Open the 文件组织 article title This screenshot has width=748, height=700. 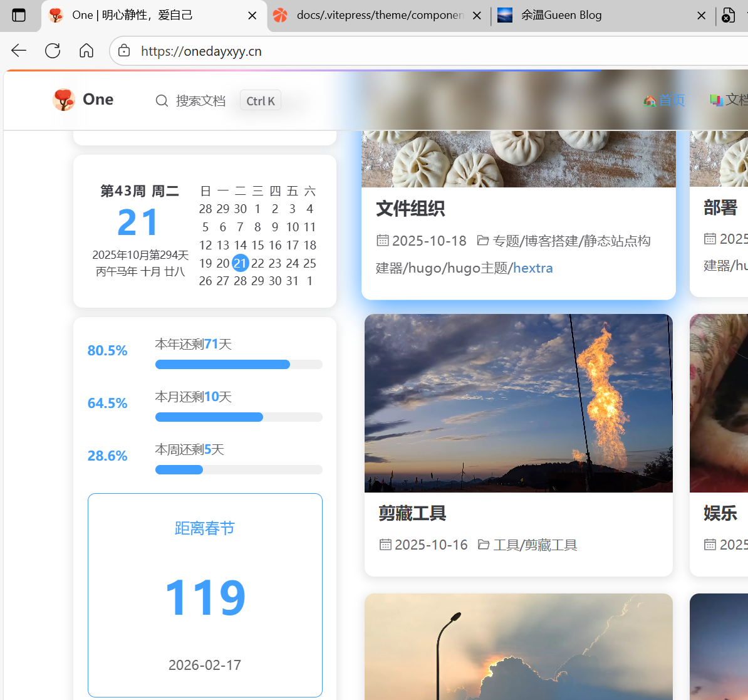(x=410, y=209)
